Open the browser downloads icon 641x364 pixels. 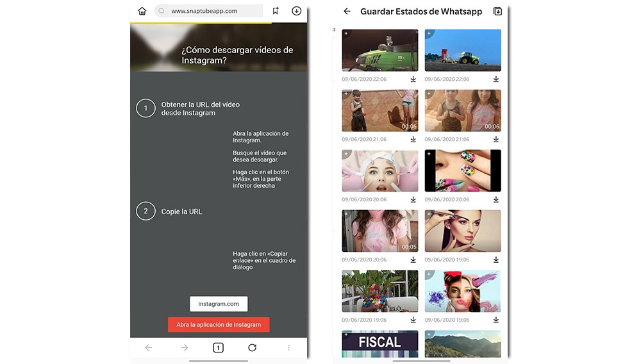[x=296, y=11]
